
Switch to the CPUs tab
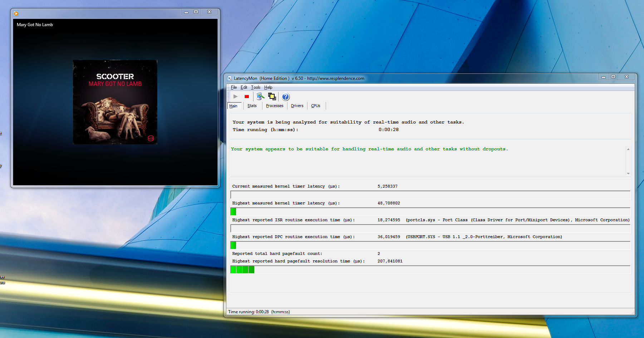pyautogui.click(x=316, y=106)
